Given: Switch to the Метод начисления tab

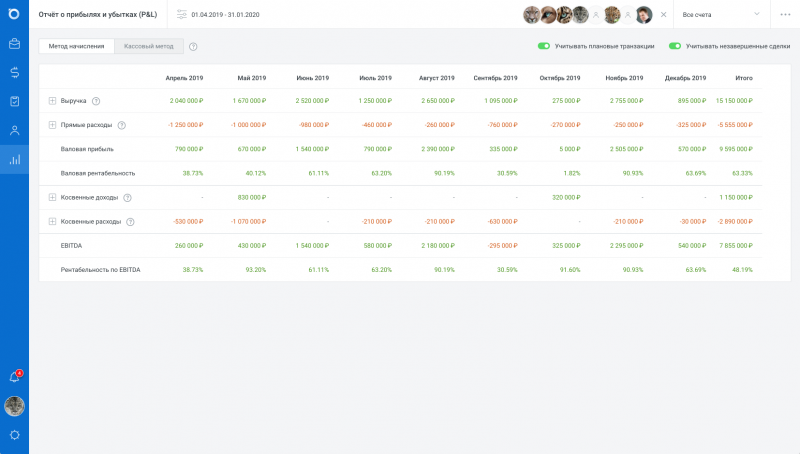Looking at the screenshot, I should point(76,46).
